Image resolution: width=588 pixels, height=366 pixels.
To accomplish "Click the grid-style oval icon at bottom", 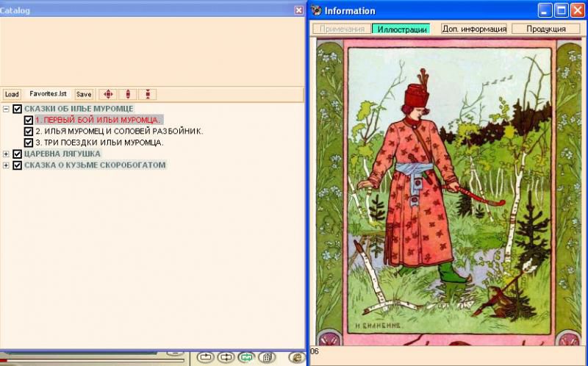I will 267,357.
